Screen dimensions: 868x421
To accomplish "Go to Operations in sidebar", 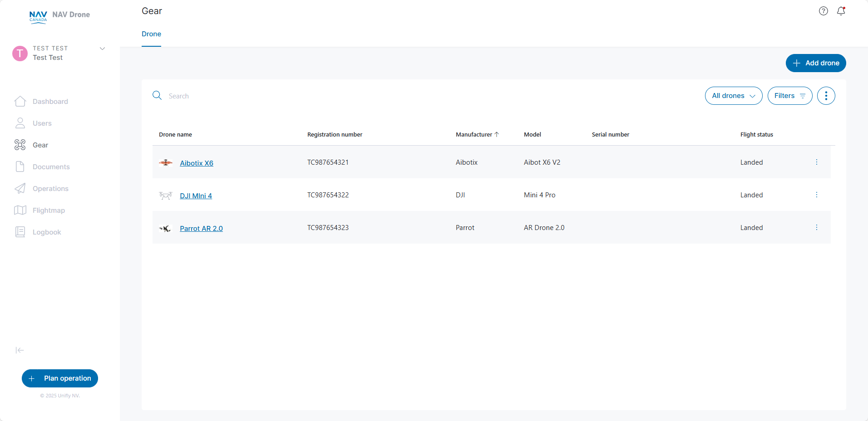I will click(50, 189).
